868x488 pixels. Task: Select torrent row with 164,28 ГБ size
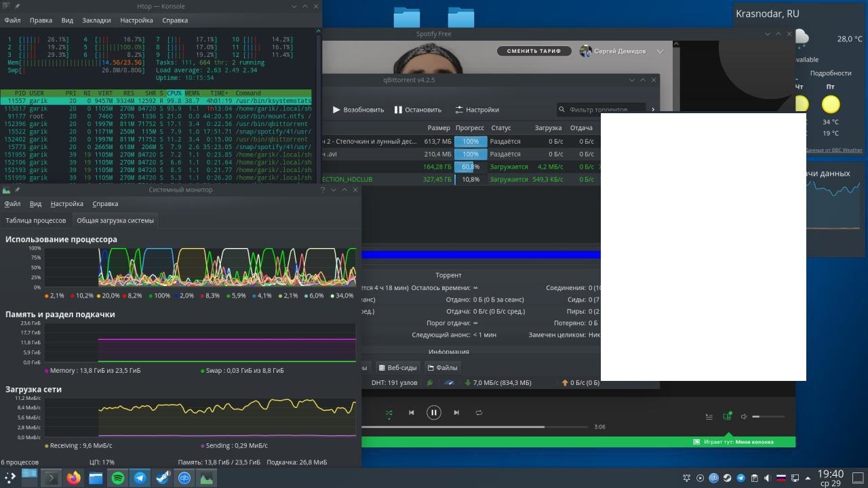tap(461, 167)
